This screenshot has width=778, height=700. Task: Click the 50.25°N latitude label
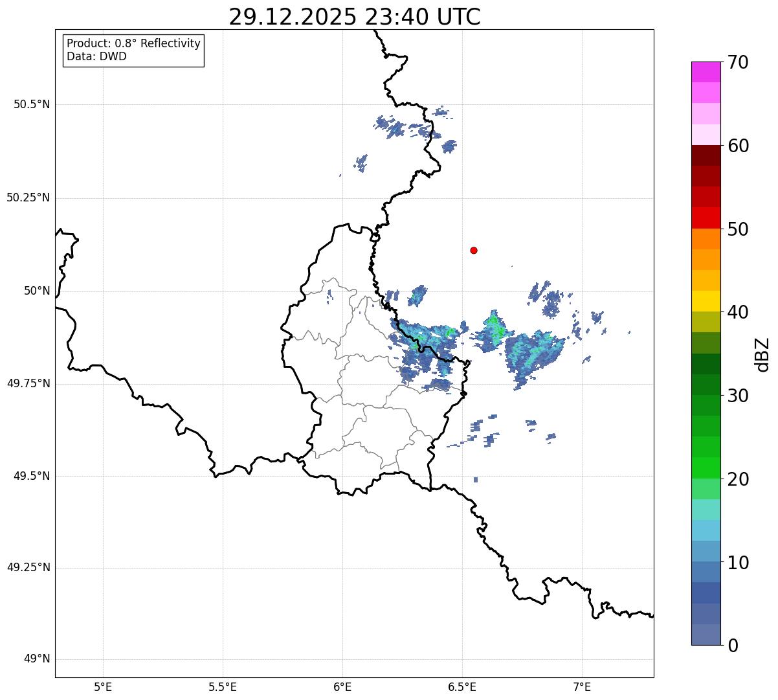coord(28,198)
